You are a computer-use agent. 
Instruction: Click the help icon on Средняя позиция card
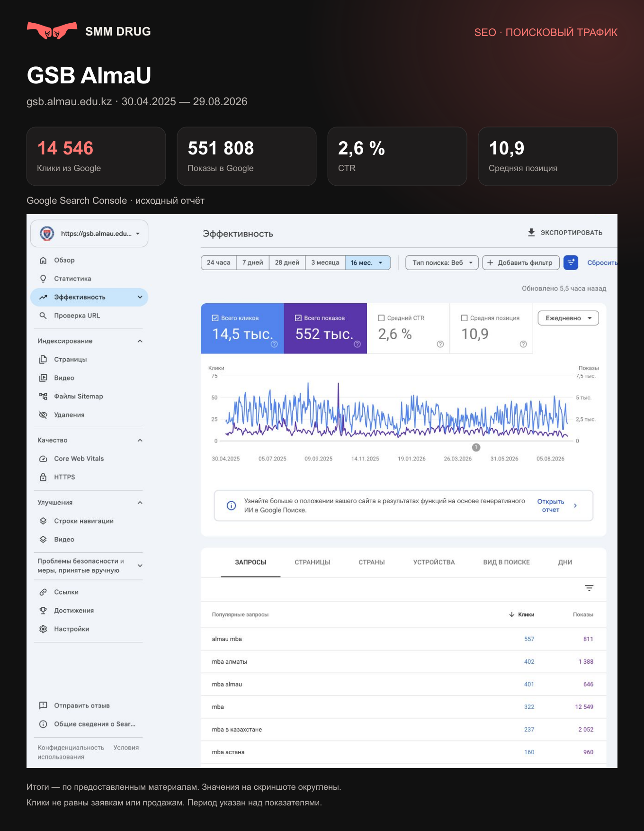click(x=523, y=344)
